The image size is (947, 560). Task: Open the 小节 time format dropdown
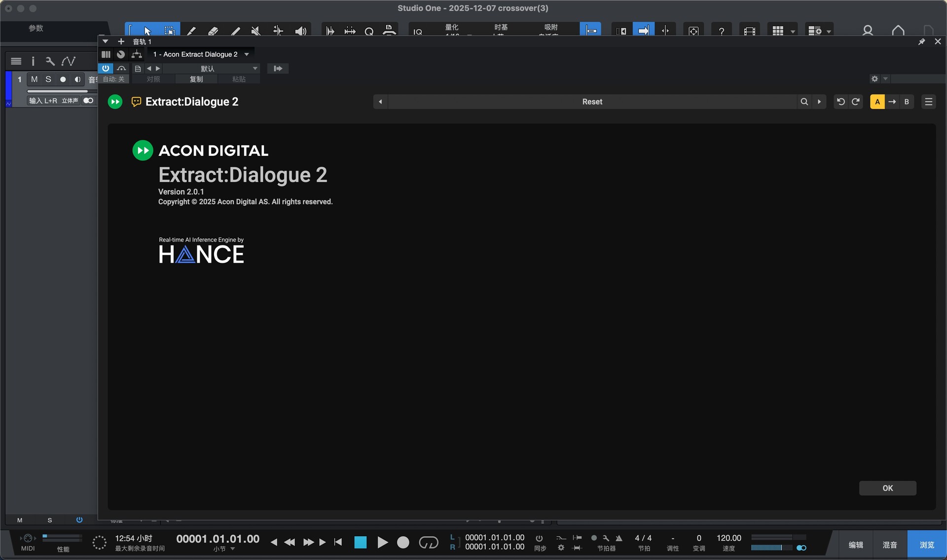(232, 549)
